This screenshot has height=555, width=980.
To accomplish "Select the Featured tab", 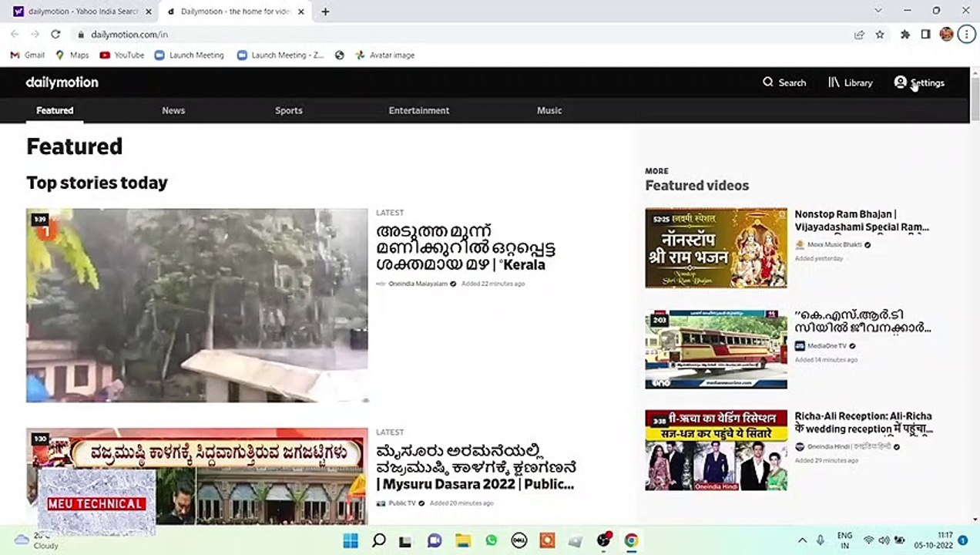I will [x=55, y=110].
